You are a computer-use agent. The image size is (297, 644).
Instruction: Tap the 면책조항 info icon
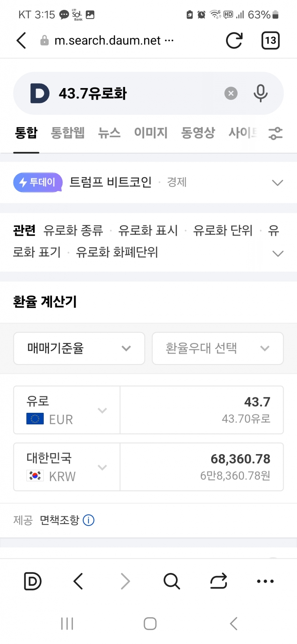[x=88, y=520]
